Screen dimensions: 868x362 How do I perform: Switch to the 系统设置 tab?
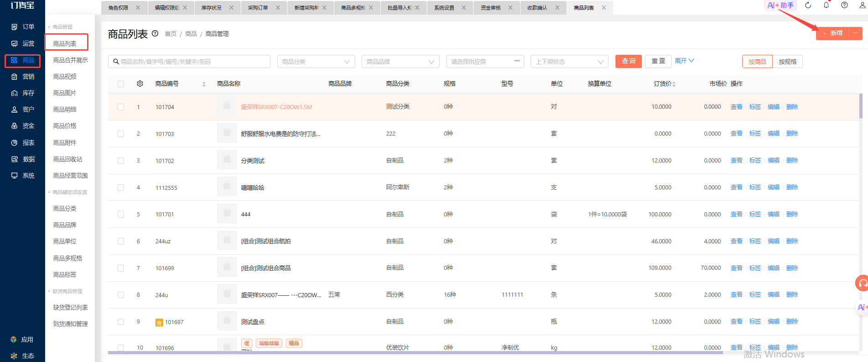point(450,8)
